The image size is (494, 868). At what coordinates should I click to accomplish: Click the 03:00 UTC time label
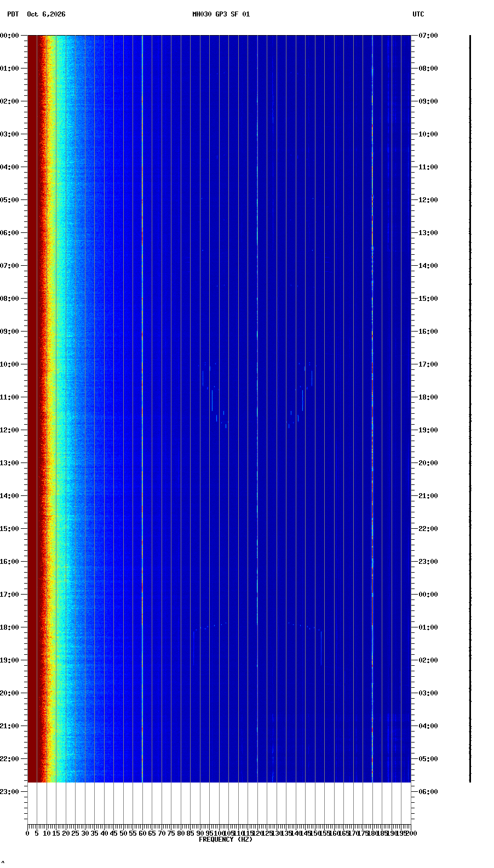[x=428, y=693]
